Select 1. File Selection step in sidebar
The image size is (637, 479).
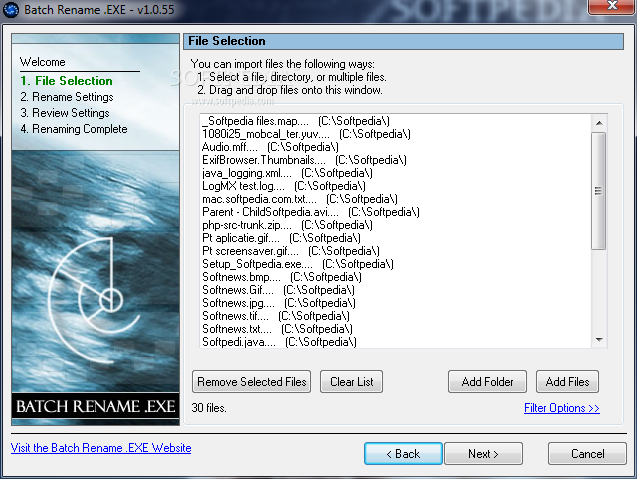[67, 80]
